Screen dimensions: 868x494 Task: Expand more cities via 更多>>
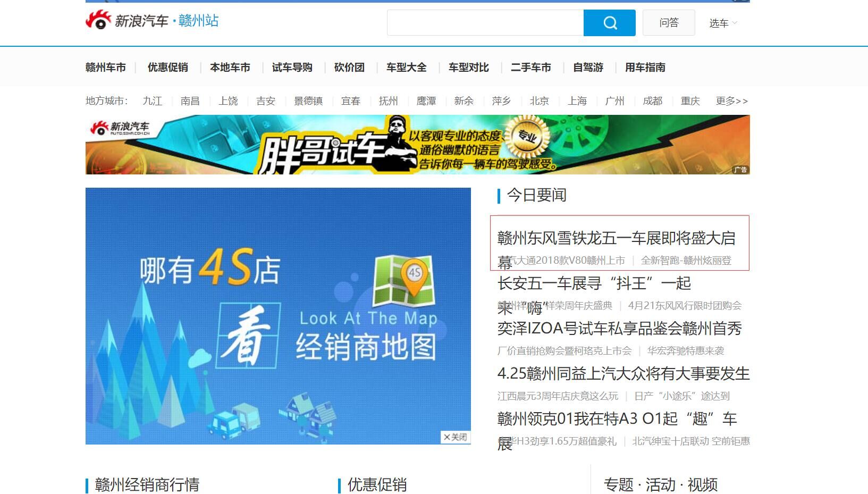click(732, 101)
